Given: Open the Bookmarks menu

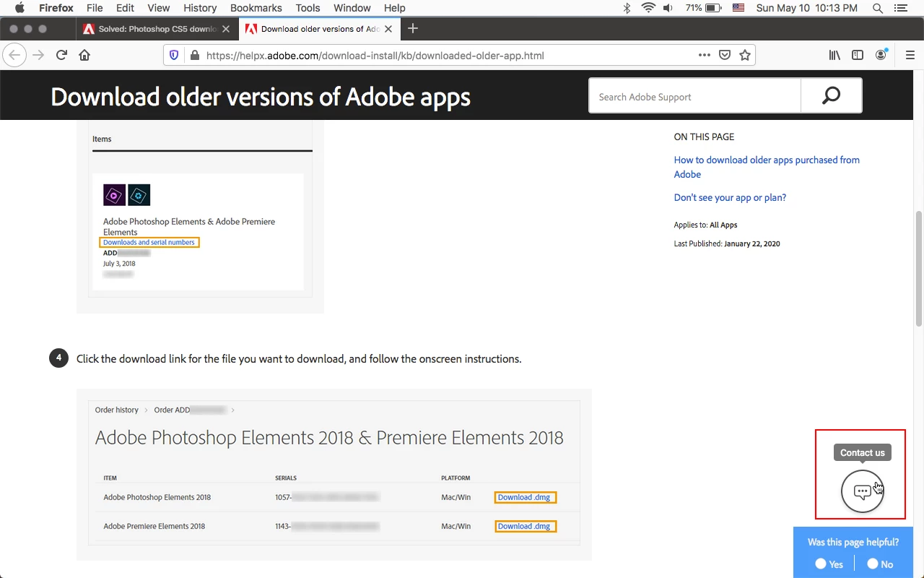Looking at the screenshot, I should (256, 8).
